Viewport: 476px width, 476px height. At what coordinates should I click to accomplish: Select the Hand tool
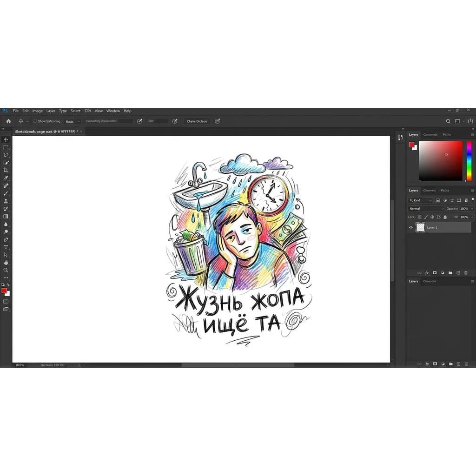(x=6, y=263)
